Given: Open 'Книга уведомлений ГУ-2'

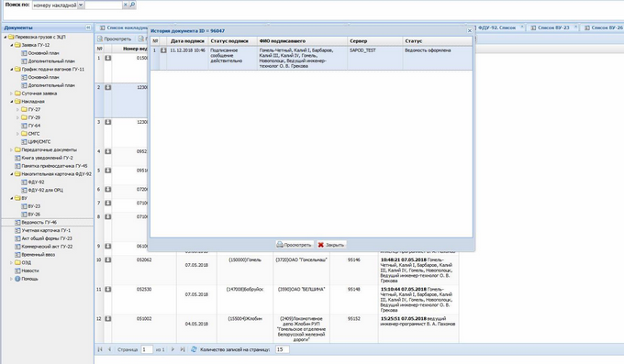Looking at the screenshot, I should (x=47, y=158).
